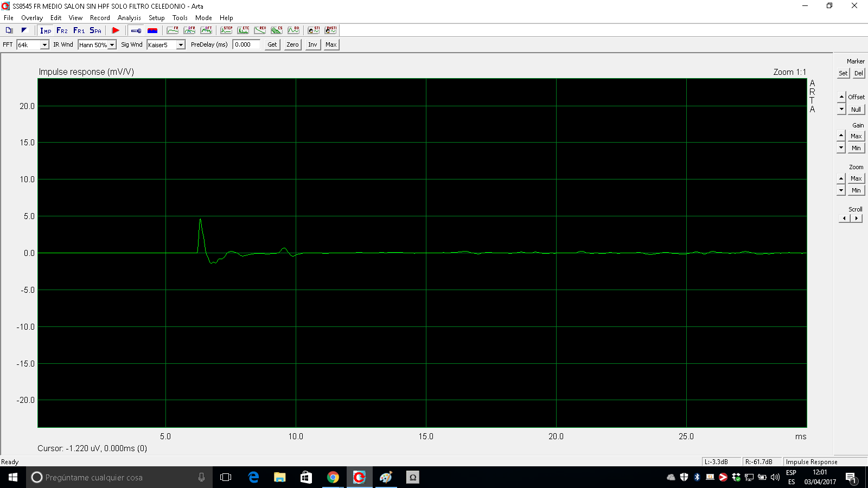Click the Cortana search box in the taskbar

click(119, 477)
